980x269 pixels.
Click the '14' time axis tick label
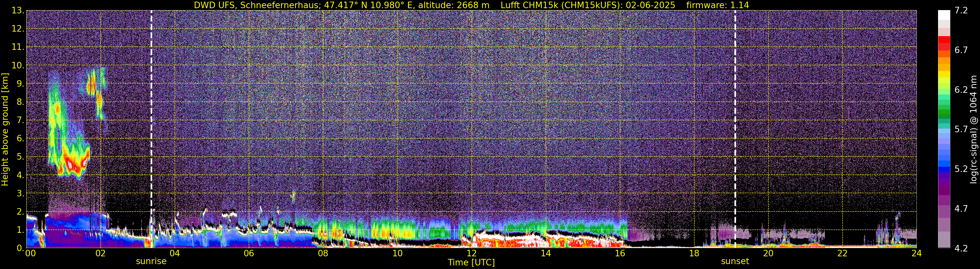pos(545,254)
